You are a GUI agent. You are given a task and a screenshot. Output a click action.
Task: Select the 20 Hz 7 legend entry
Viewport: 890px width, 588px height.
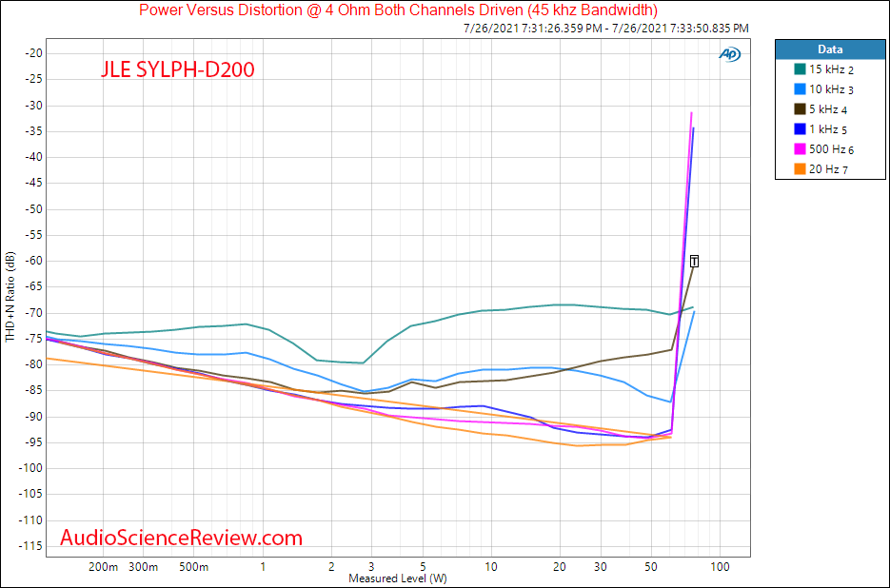pos(821,169)
